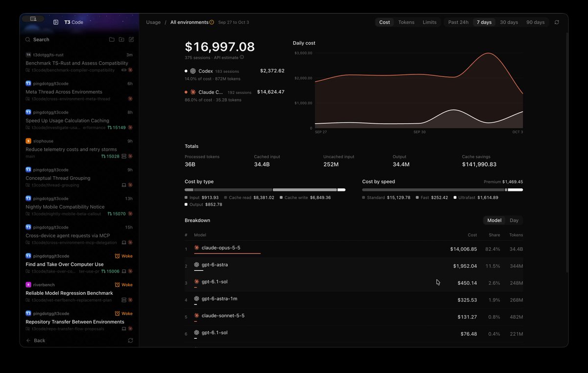Click the slophouse orange avatar
This screenshot has width=588, height=373.
point(28,141)
